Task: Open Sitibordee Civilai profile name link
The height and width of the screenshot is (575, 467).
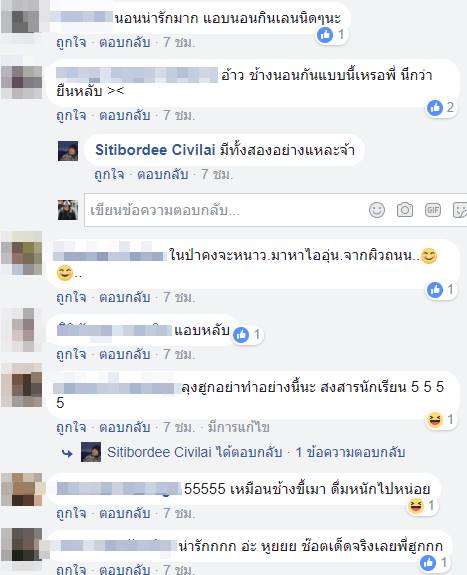Action: tap(155, 150)
